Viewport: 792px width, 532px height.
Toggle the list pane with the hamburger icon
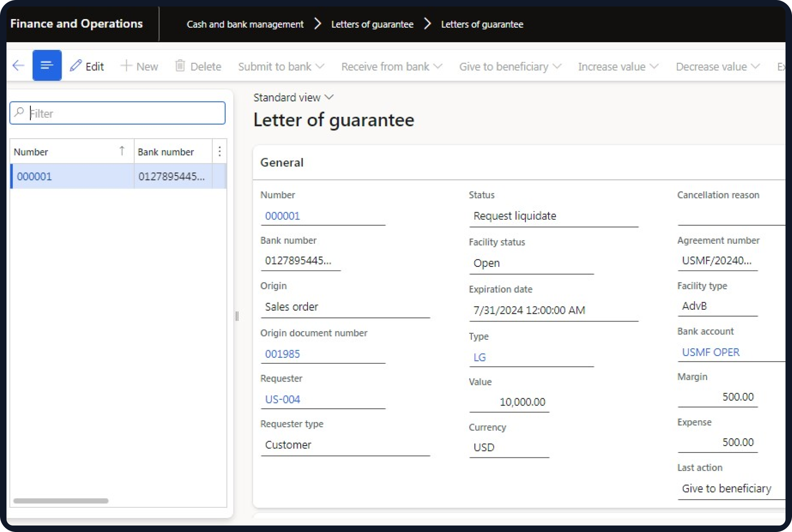coord(47,65)
